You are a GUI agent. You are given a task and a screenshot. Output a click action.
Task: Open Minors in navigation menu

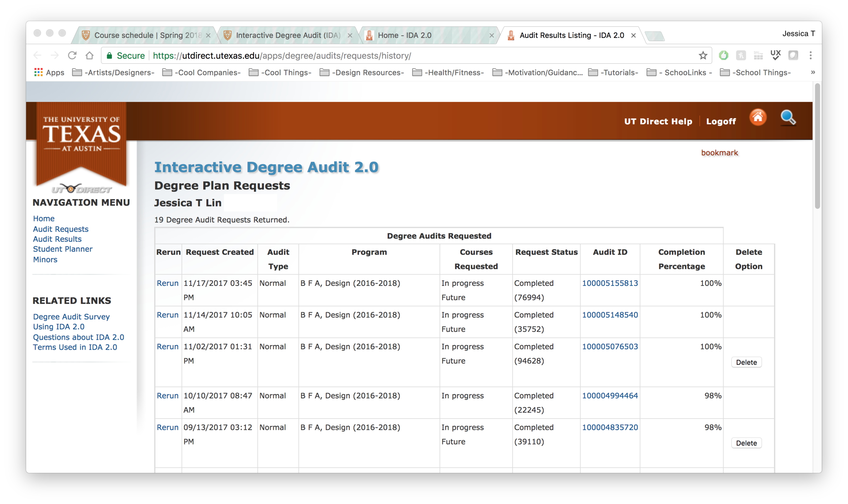[x=45, y=259]
